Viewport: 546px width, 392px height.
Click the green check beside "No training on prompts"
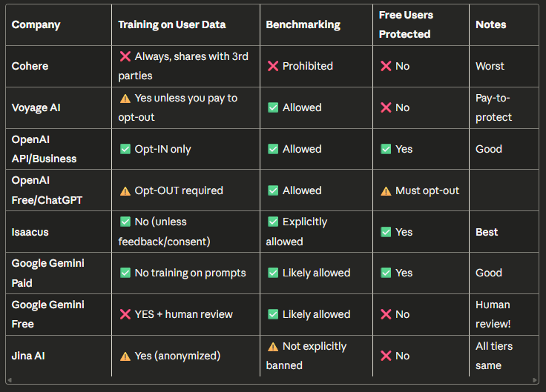pos(125,273)
